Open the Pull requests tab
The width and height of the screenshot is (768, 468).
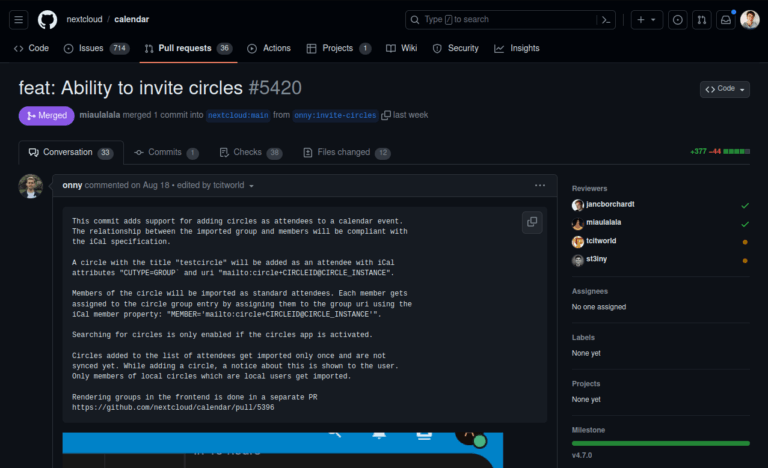click(x=188, y=48)
